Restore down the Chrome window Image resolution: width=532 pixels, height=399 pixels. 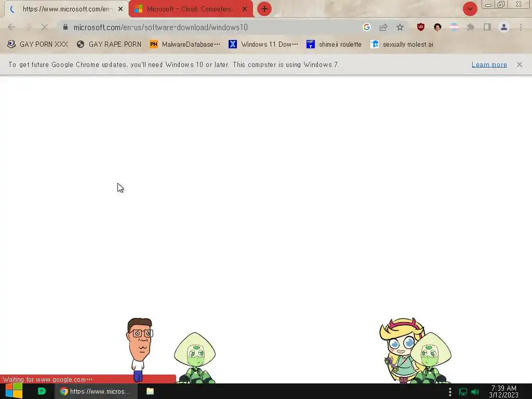pos(501,4)
